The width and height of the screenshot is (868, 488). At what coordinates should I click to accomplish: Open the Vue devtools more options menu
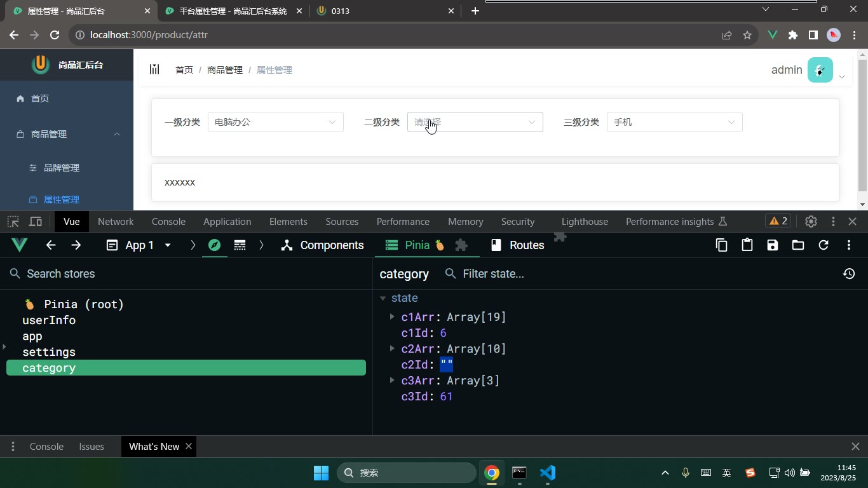[x=848, y=245]
